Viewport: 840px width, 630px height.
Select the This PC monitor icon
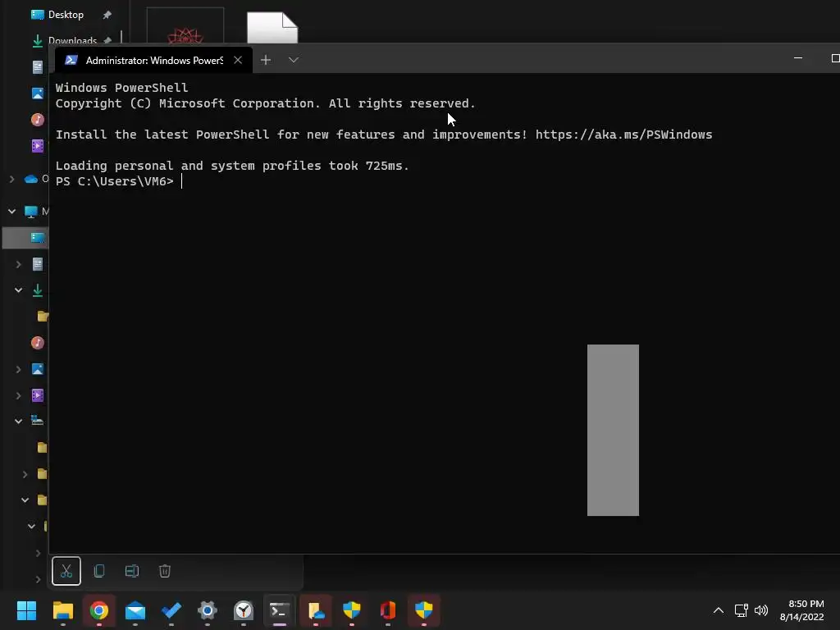click(x=31, y=212)
